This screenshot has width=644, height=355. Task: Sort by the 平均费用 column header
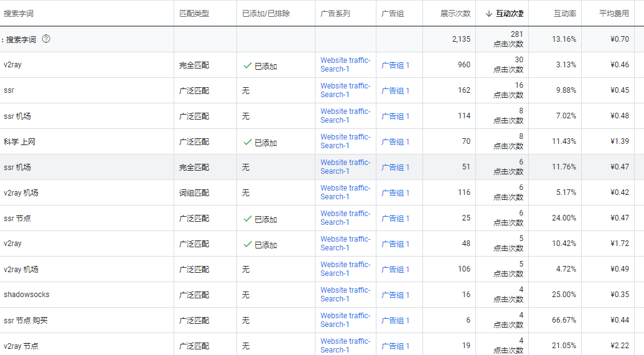click(x=614, y=14)
